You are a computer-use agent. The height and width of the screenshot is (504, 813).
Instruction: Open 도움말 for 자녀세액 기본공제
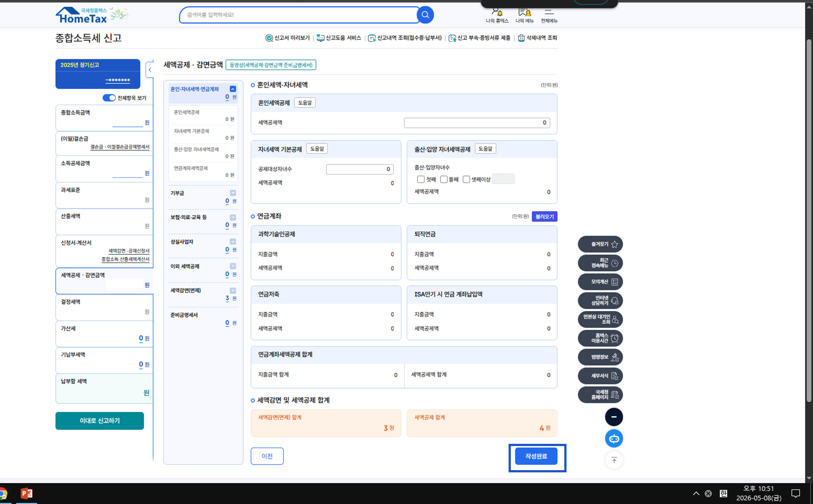pyautogui.click(x=317, y=149)
